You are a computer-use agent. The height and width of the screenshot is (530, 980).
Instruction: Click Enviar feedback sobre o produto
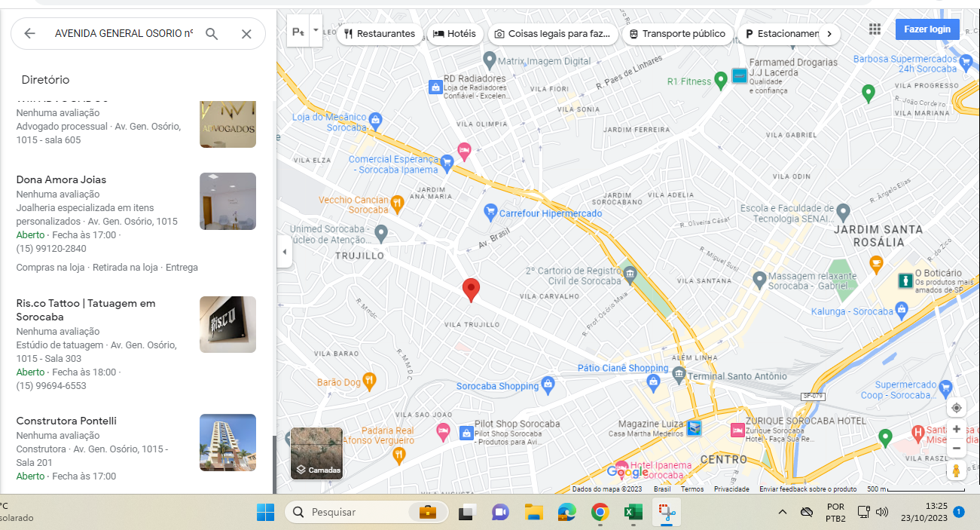[808, 489]
